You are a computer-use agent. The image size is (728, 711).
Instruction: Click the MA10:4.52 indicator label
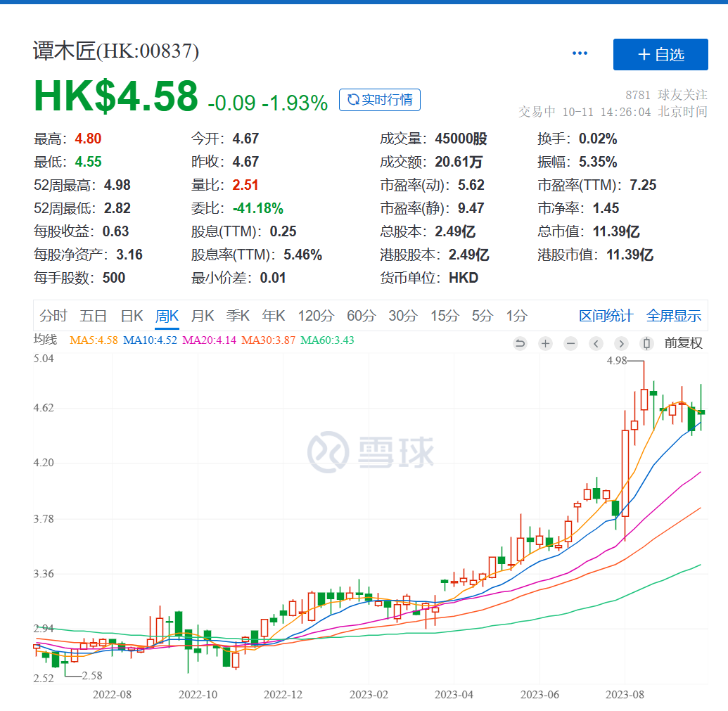point(150,340)
